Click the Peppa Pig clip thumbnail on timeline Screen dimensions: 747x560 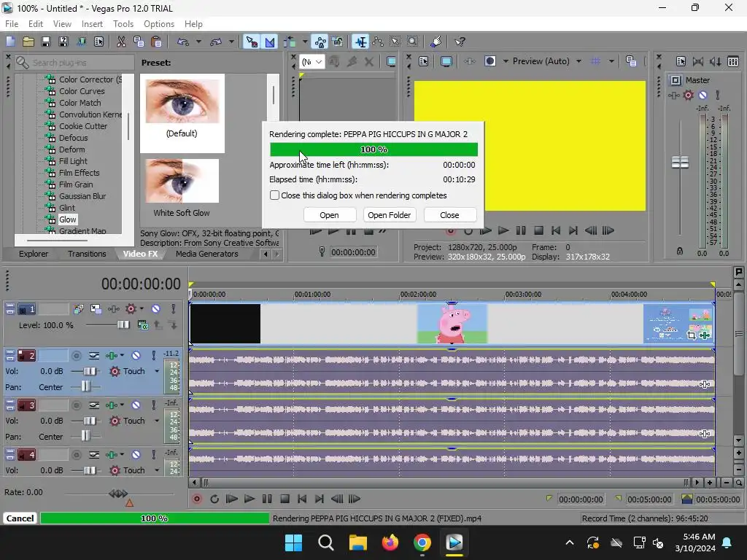tap(452, 324)
